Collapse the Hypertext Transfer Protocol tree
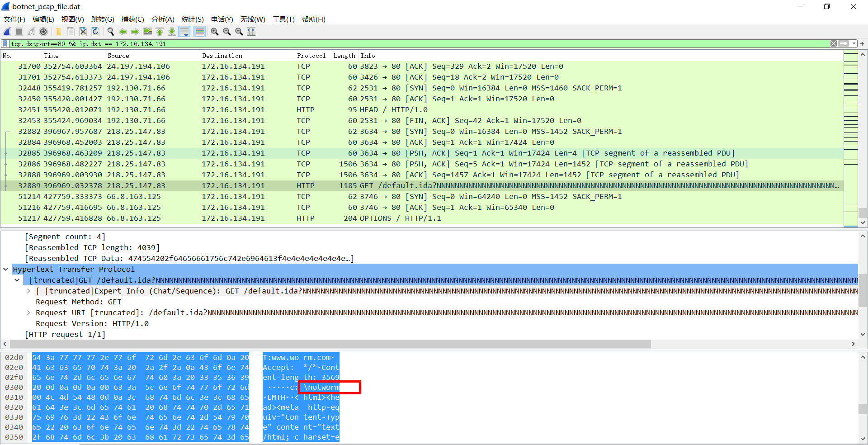 (5, 269)
